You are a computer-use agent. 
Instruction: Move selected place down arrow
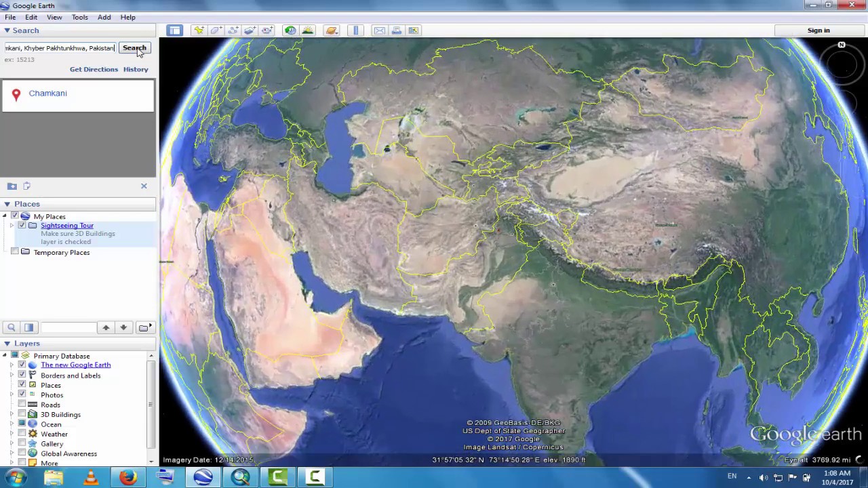pos(123,327)
